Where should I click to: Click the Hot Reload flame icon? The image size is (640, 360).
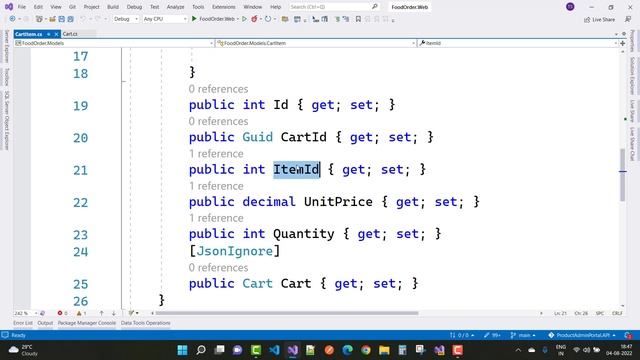254,19
